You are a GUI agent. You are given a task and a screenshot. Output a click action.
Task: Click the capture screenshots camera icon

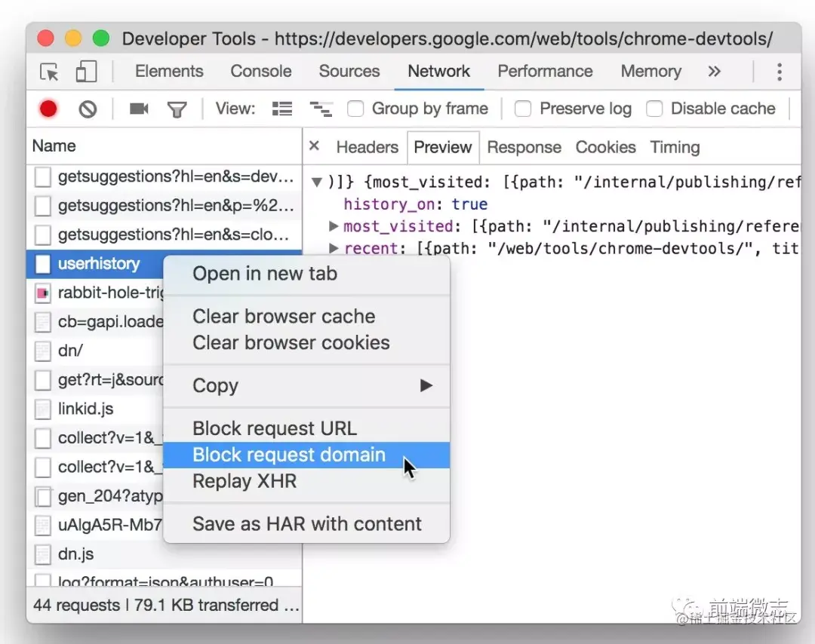139,109
